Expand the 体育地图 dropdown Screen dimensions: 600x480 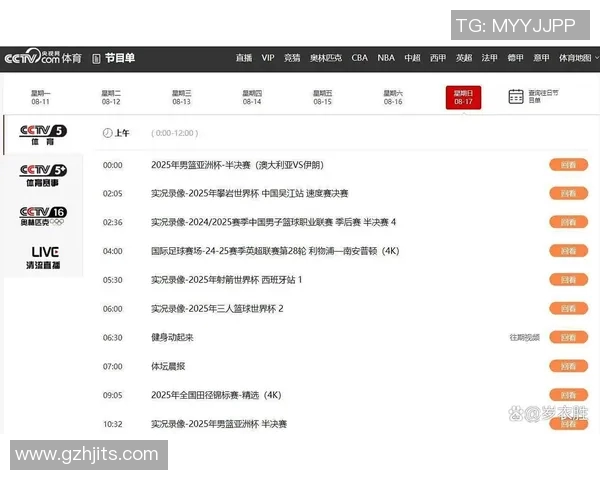point(579,58)
